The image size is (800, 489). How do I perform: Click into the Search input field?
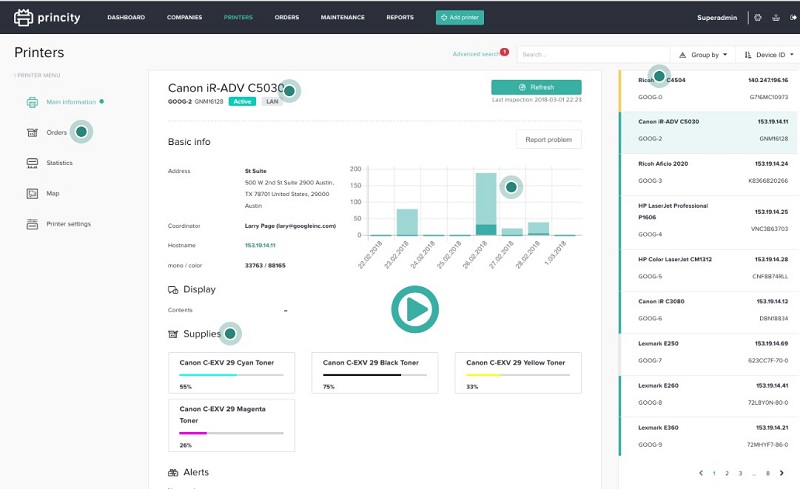593,55
